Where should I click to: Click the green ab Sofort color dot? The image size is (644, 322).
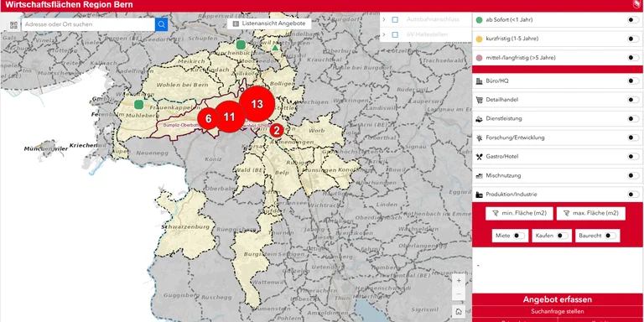tap(479, 20)
